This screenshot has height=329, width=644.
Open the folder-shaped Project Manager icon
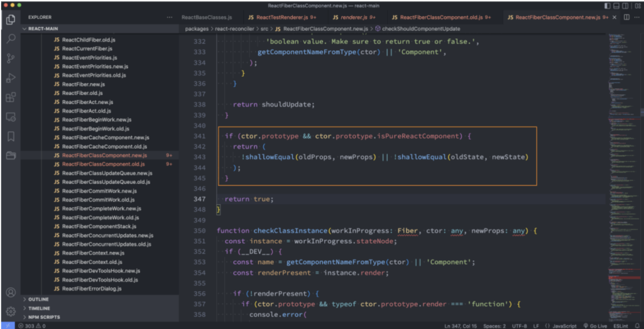click(x=11, y=156)
